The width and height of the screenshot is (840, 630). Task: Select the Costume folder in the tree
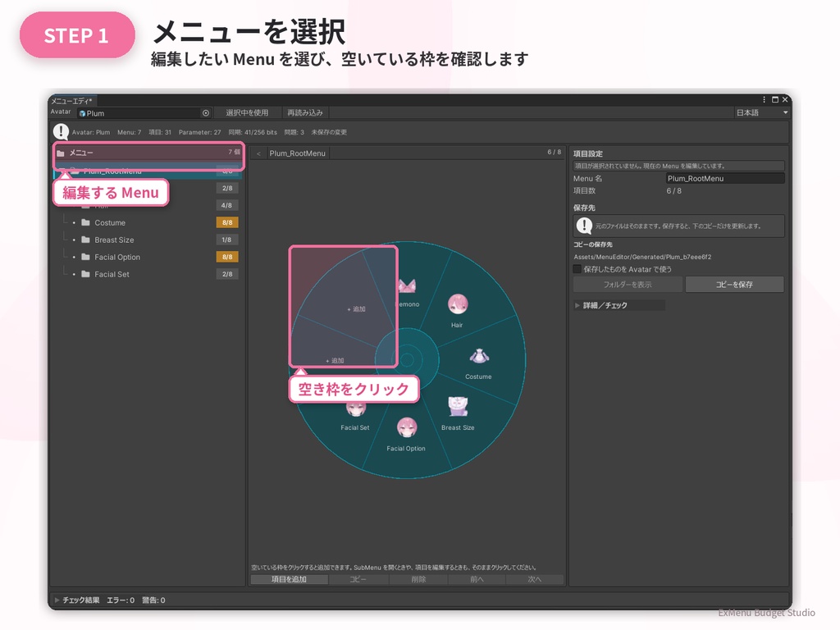(147, 222)
